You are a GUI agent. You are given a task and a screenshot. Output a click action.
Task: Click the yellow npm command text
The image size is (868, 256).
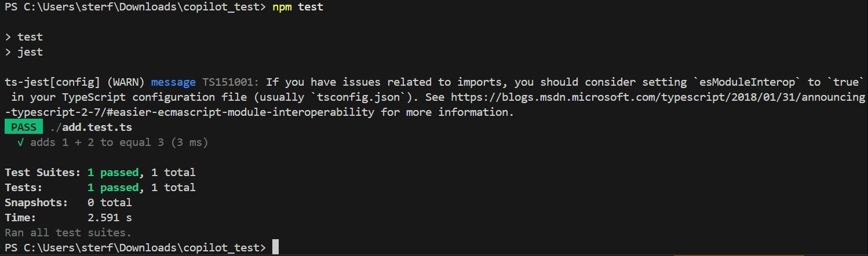click(x=282, y=8)
